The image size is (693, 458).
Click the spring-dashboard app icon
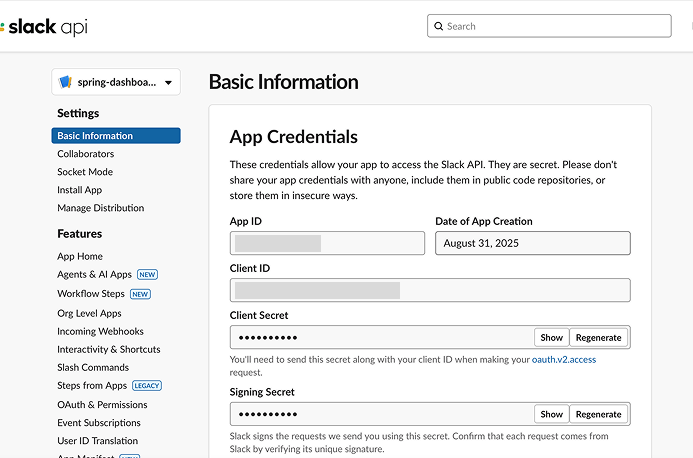pos(65,82)
